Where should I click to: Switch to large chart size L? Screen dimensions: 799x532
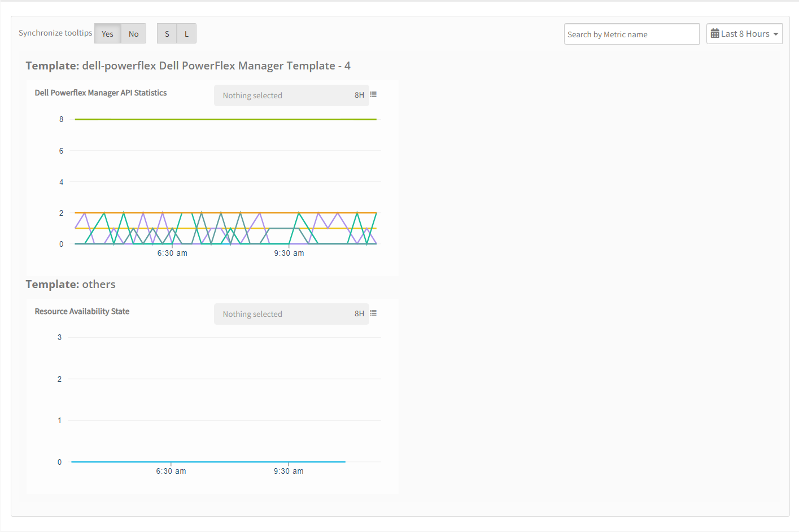pos(186,34)
